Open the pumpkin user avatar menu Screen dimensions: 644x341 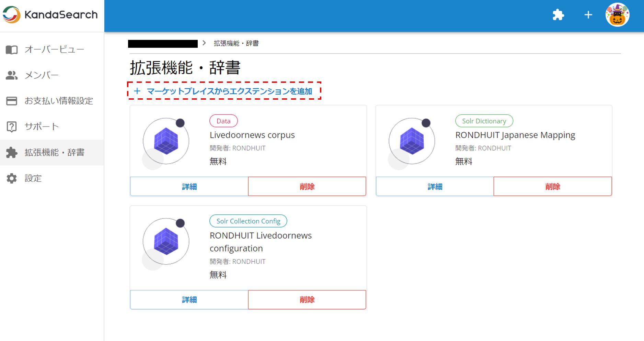(617, 15)
